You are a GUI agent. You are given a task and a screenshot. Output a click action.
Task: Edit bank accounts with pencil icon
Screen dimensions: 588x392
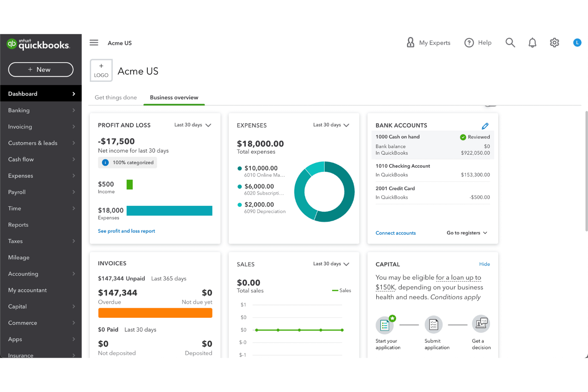point(485,126)
